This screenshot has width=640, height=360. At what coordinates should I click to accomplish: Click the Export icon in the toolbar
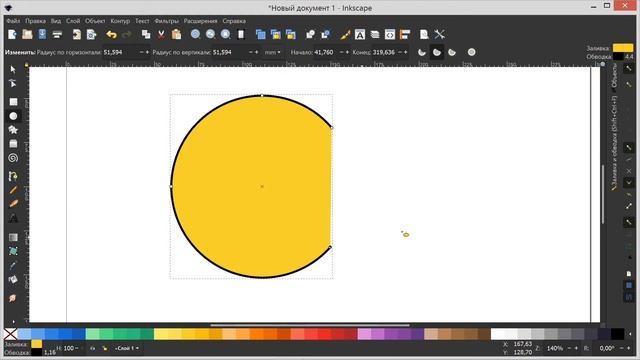[x=91, y=35]
